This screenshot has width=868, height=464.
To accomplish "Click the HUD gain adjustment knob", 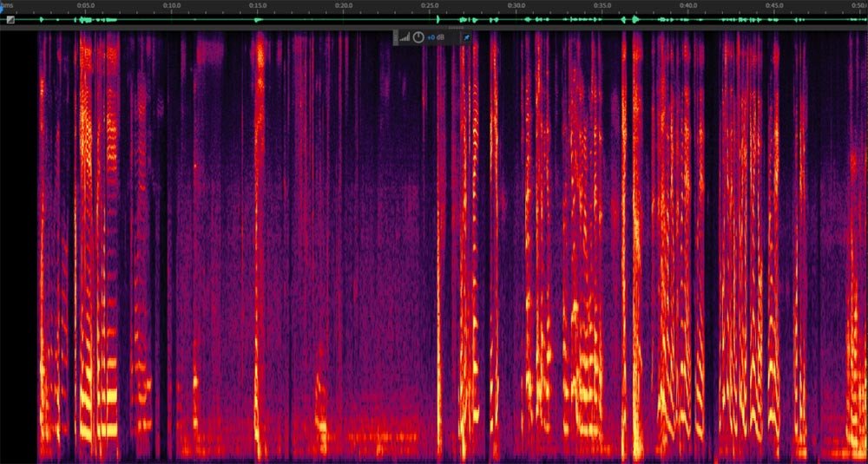I will (x=418, y=37).
